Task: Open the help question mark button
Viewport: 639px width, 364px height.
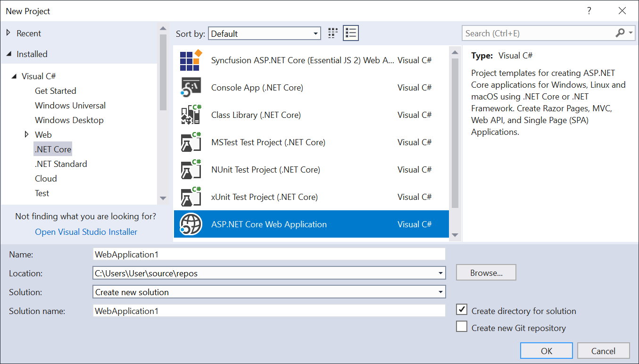Action: coord(589,11)
